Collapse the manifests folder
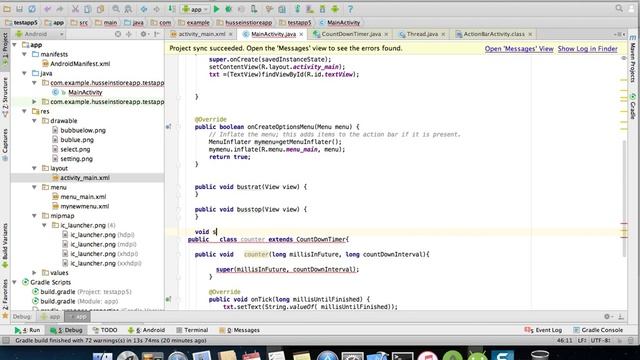The width and height of the screenshot is (640, 360). click(x=25, y=54)
